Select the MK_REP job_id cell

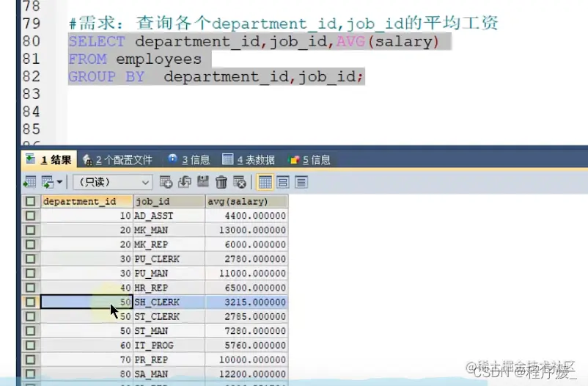[169, 245]
